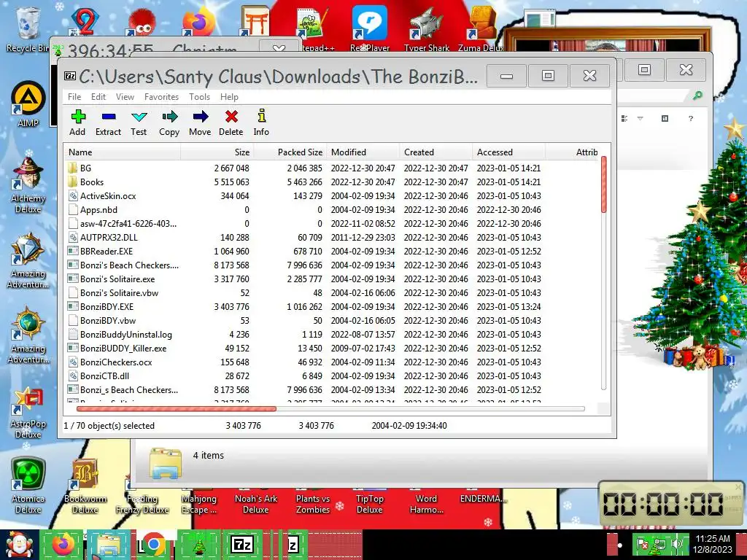Click the stopwatch widget display 00:00:00
Viewport: 747px width, 560px height.
(x=664, y=503)
